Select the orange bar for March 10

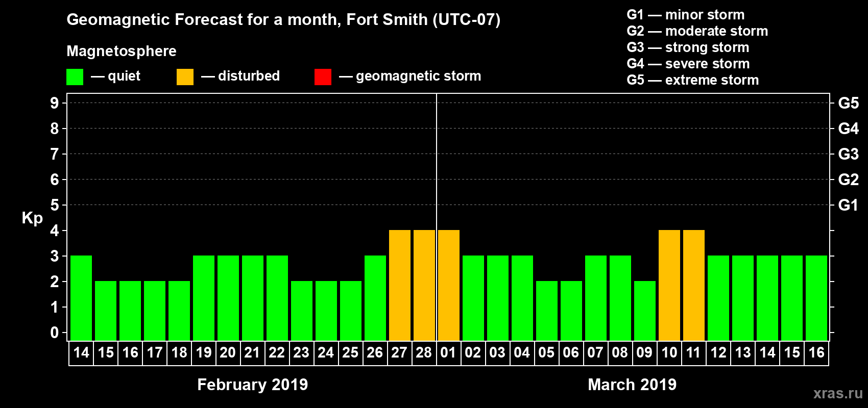669,285
